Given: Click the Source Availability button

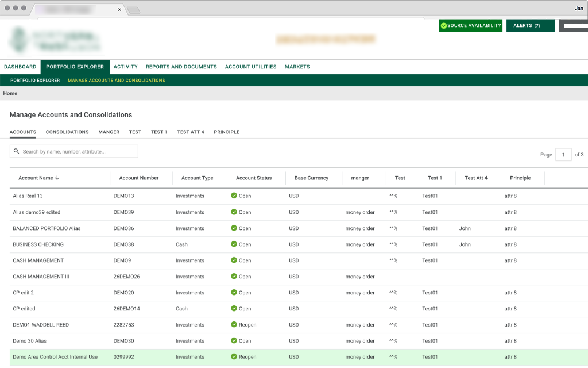Looking at the screenshot, I should 470,26.
